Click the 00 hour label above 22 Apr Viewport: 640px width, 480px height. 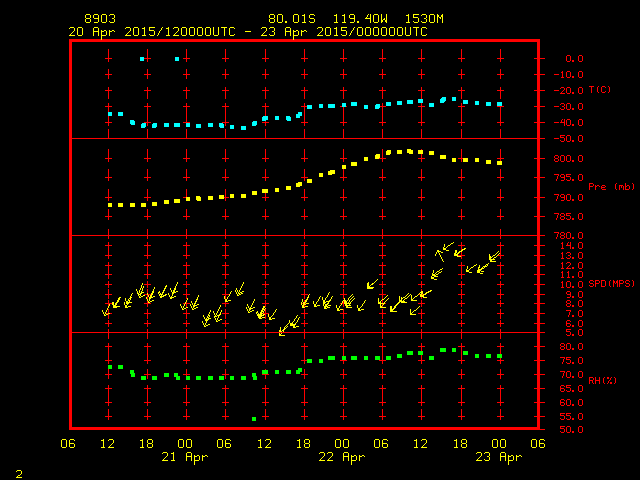coord(342,444)
